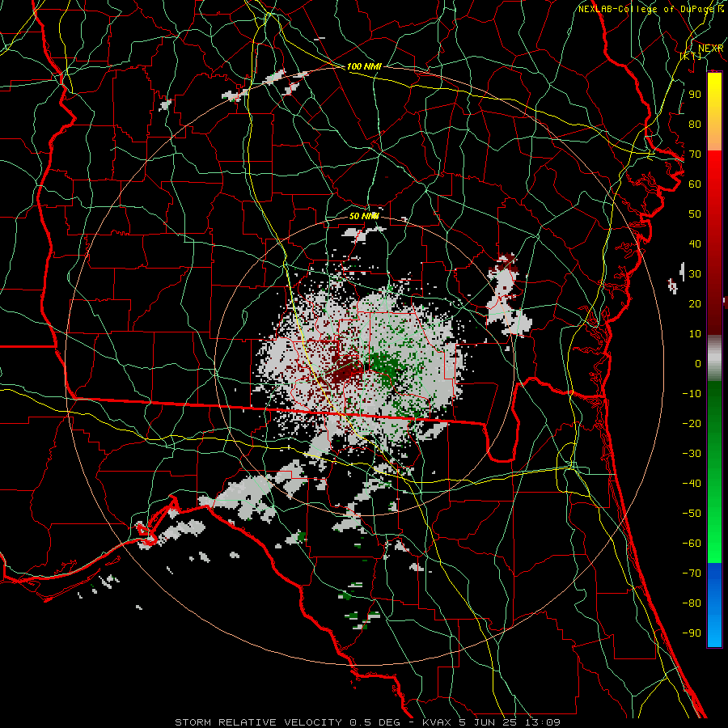
Task: Click the -60 label on the velocity scale
Action: click(x=692, y=544)
